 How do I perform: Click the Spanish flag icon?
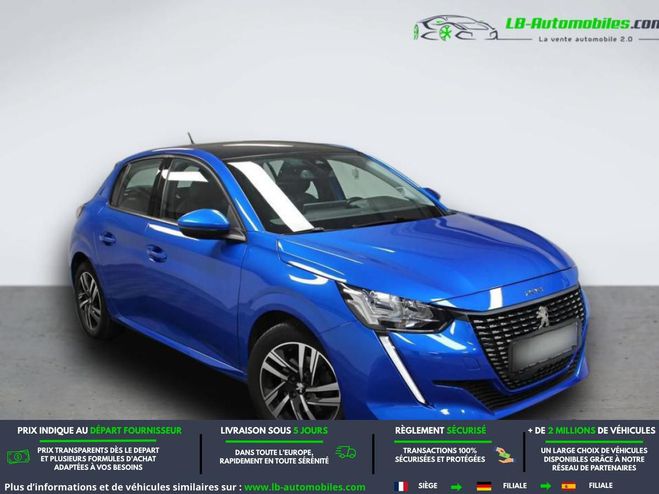[x=568, y=486]
